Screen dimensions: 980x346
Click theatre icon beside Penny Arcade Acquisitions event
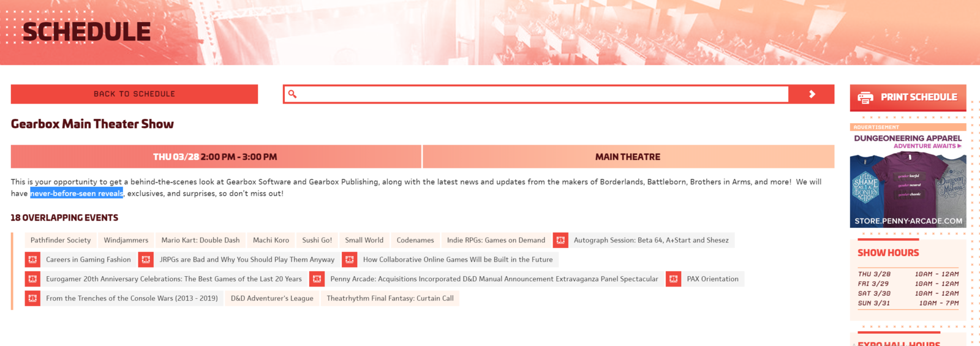(x=317, y=279)
